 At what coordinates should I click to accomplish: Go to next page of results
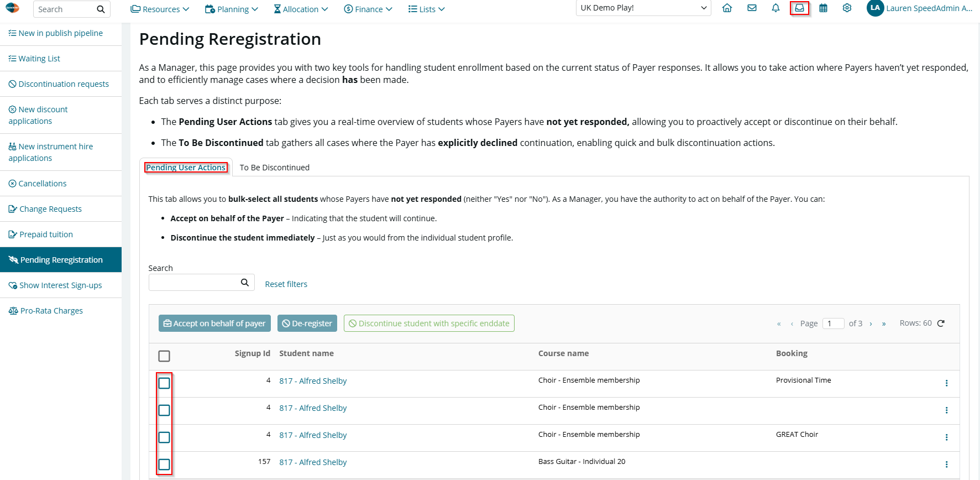click(871, 324)
